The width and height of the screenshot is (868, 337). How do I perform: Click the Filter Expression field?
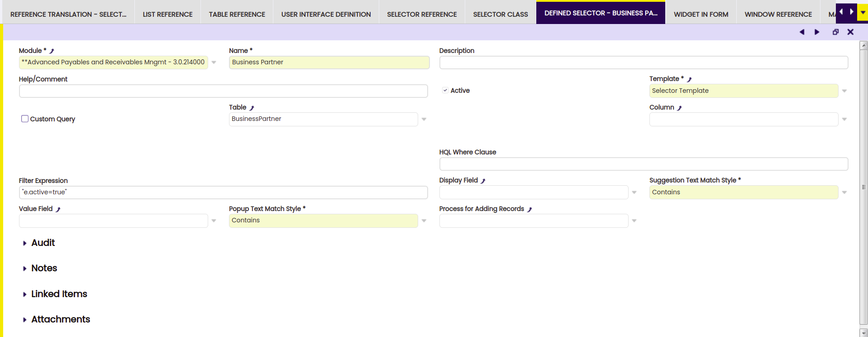[223, 193]
